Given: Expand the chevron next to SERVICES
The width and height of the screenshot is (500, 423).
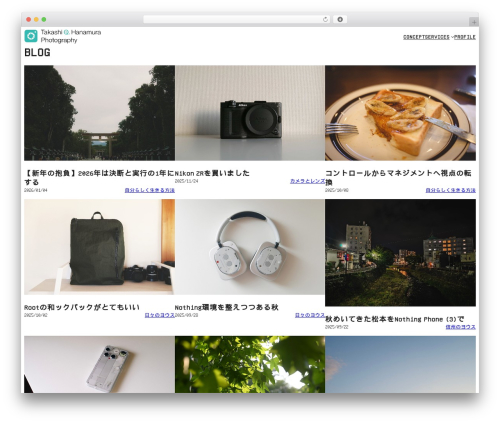Looking at the screenshot, I should [x=452, y=37].
